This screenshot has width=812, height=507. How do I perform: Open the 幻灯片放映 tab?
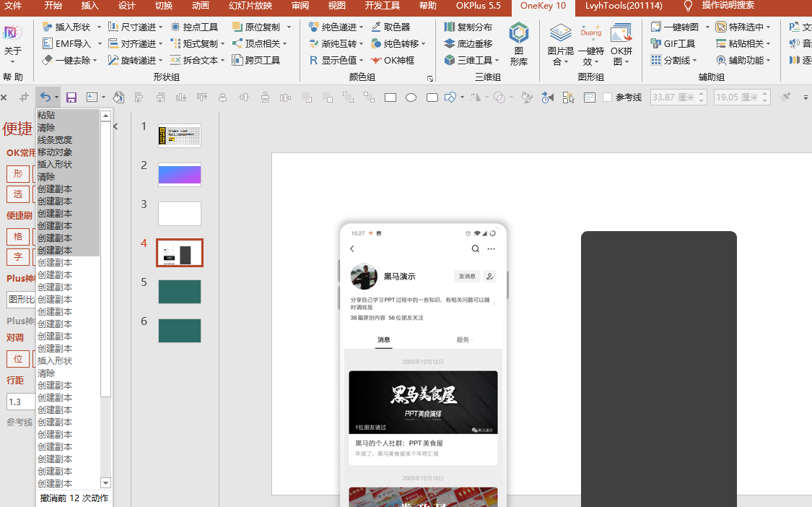click(x=250, y=6)
